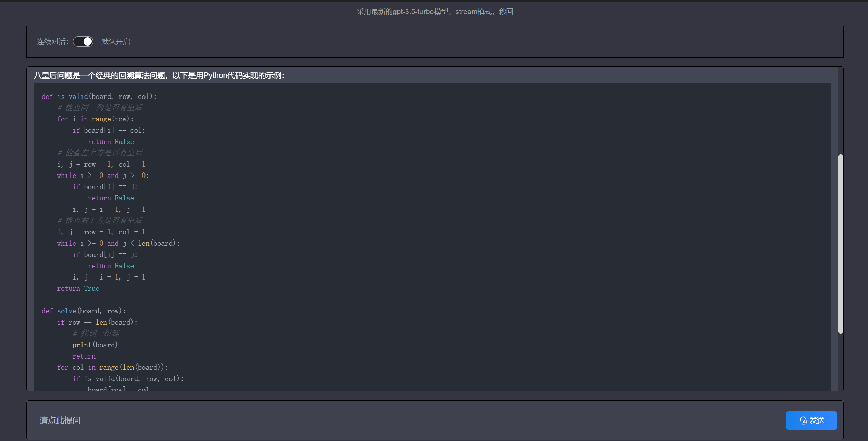Click the 发送 send button
This screenshot has height=441, width=868.
(811, 420)
